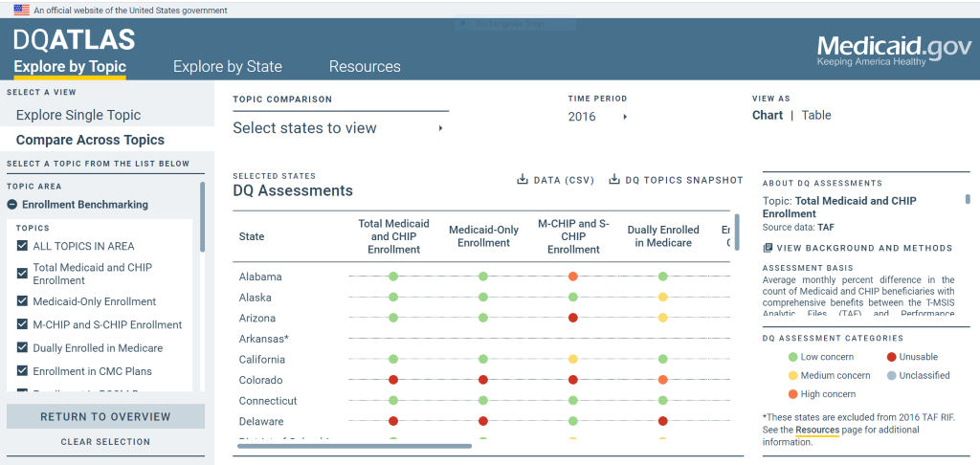Click the US flag icon
The width and height of the screenshot is (980, 465).
(x=22, y=10)
